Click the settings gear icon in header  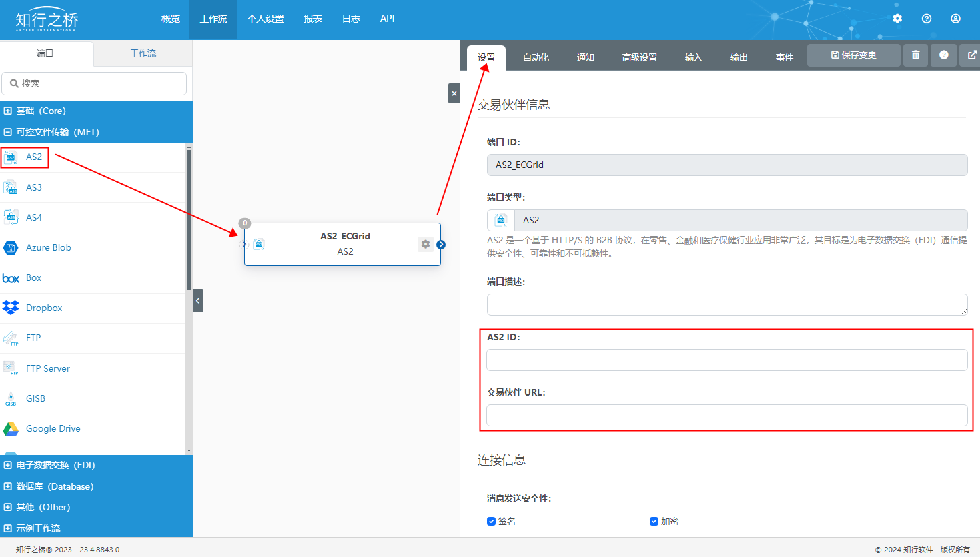pyautogui.click(x=897, y=19)
